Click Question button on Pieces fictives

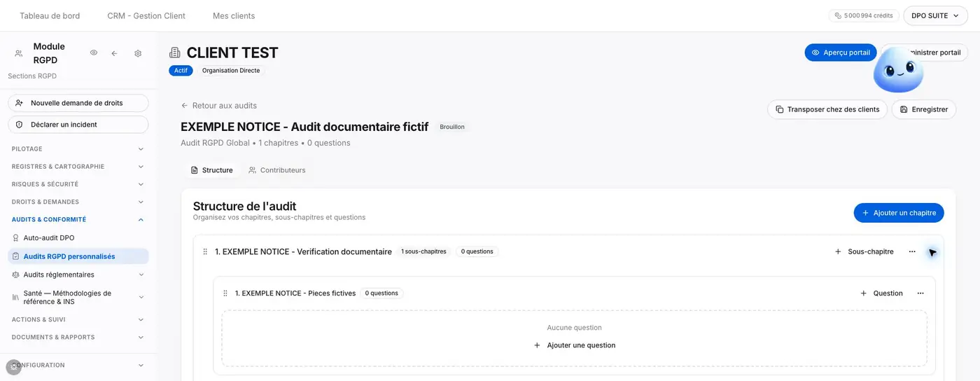881,293
